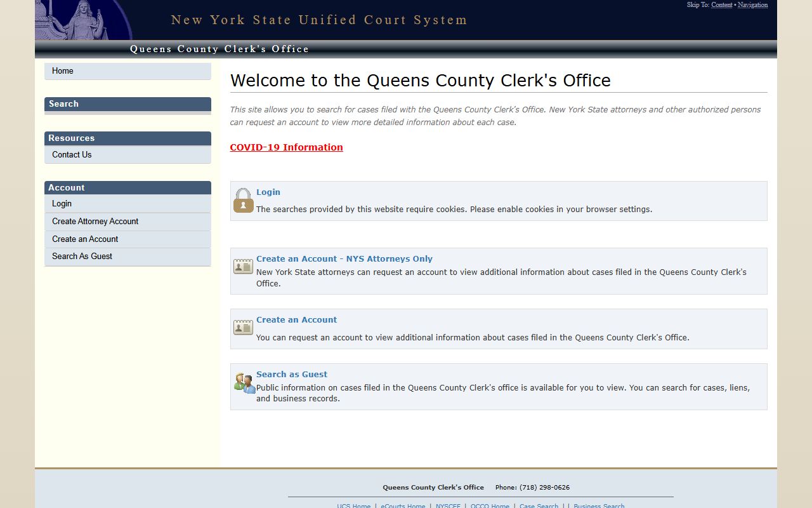Open Home in the sidebar

pyautogui.click(x=128, y=71)
